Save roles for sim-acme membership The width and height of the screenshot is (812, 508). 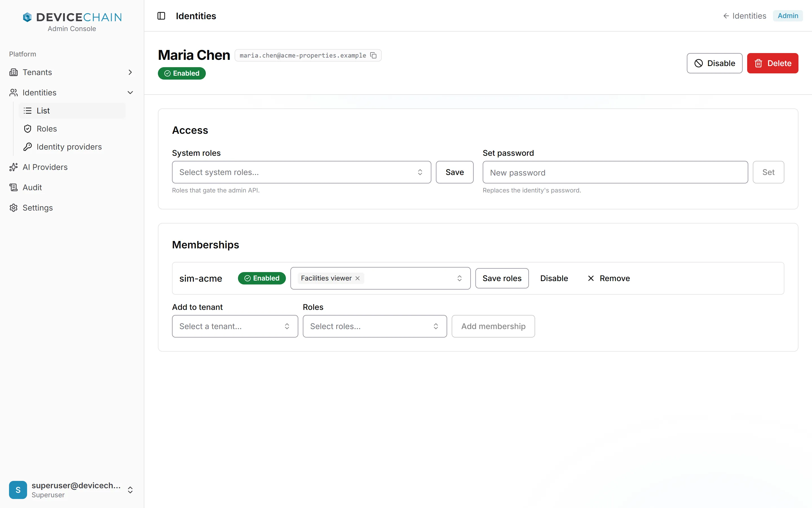click(x=502, y=278)
